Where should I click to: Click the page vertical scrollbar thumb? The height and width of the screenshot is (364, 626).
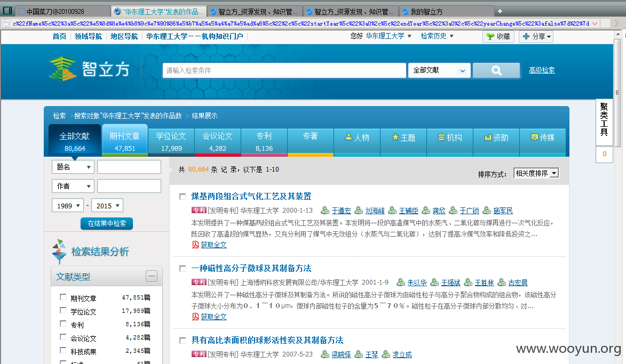click(x=617, y=93)
